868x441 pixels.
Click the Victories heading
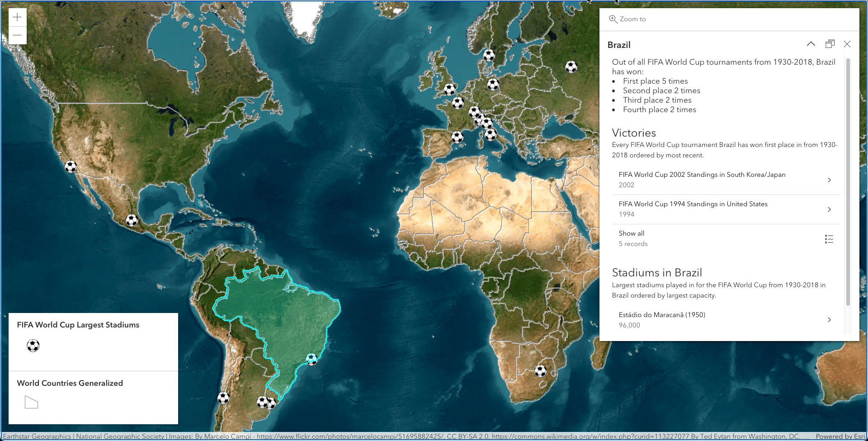click(x=634, y=133)
